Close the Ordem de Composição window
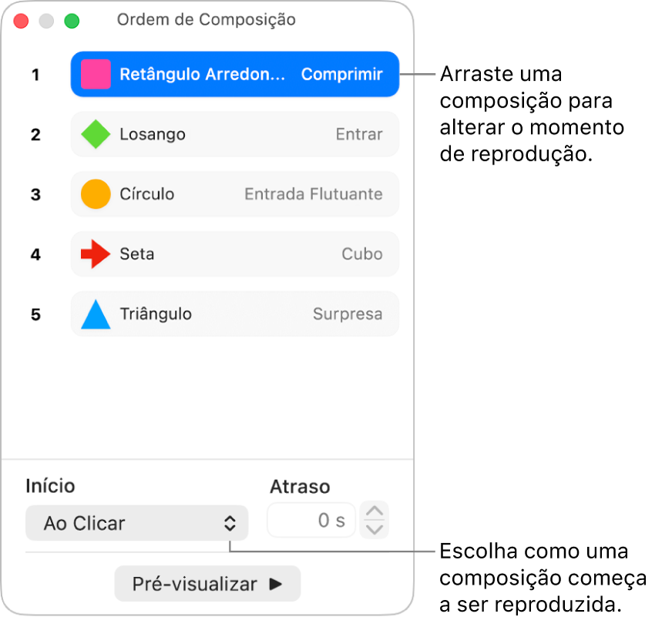This screenshot has height=617, width=672. point(21,21)
